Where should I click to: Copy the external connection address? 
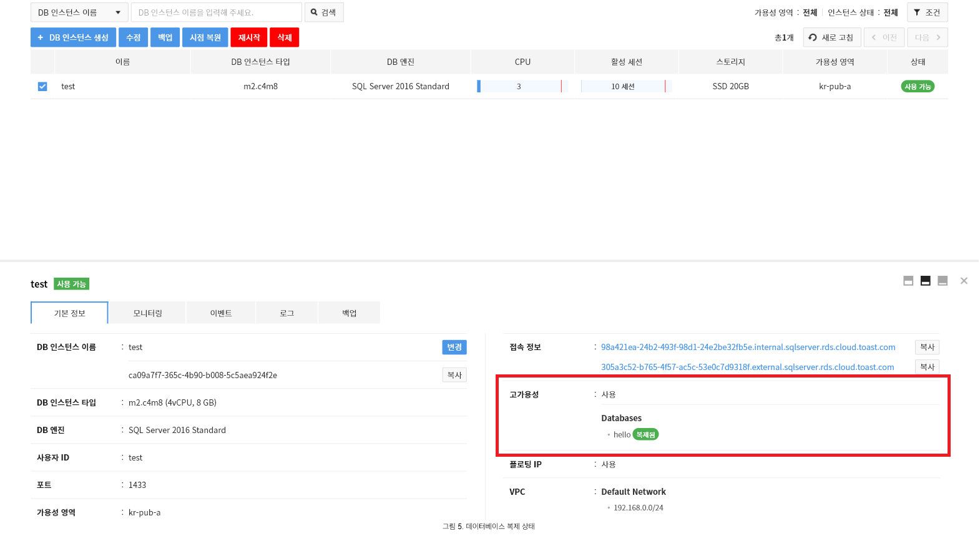point(927,367)
